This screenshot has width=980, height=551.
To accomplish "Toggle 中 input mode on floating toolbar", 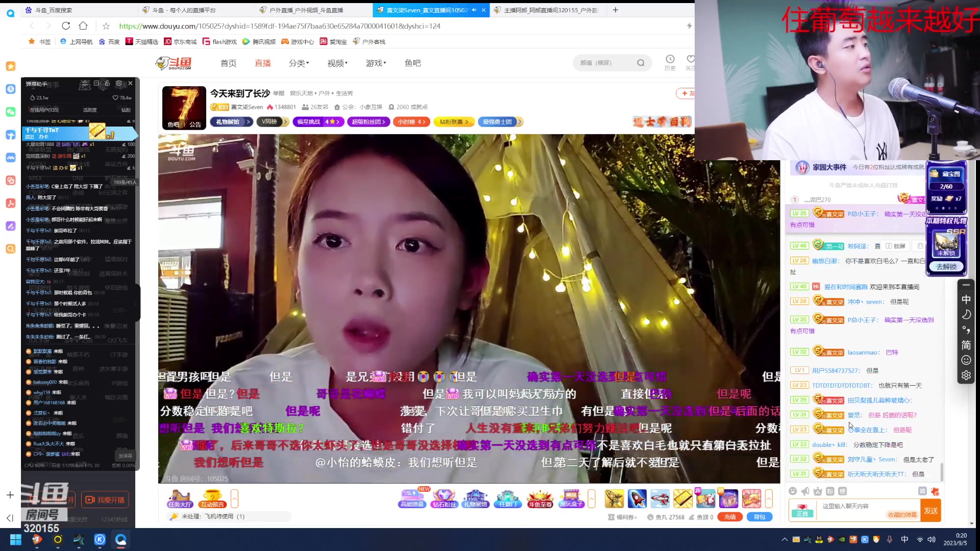I will [966, 299].
